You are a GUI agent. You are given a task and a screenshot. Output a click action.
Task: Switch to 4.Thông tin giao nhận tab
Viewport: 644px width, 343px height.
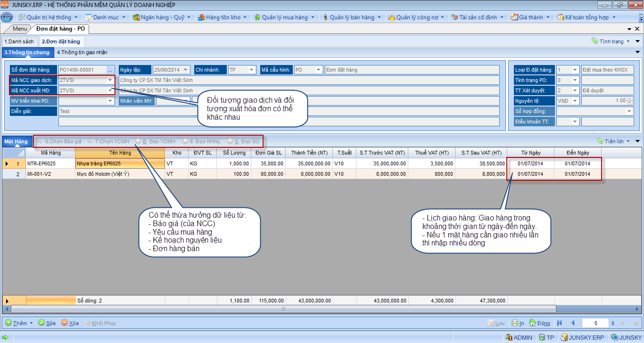82,52
